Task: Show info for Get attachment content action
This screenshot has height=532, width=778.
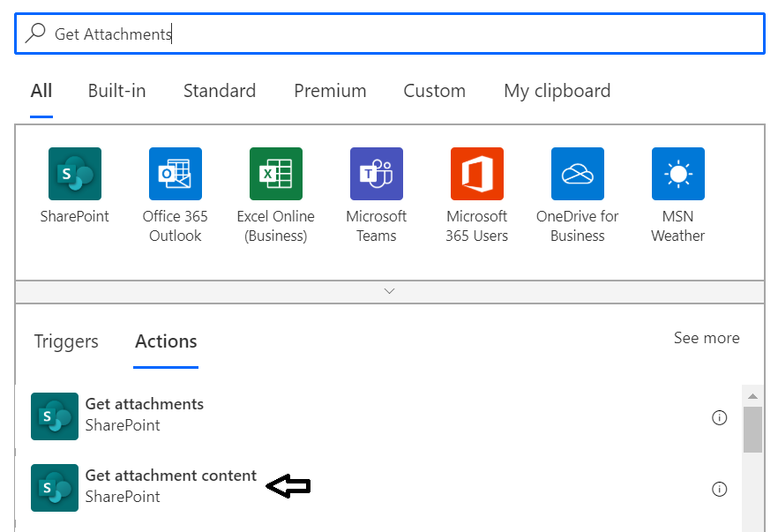Action: (719, 489)
